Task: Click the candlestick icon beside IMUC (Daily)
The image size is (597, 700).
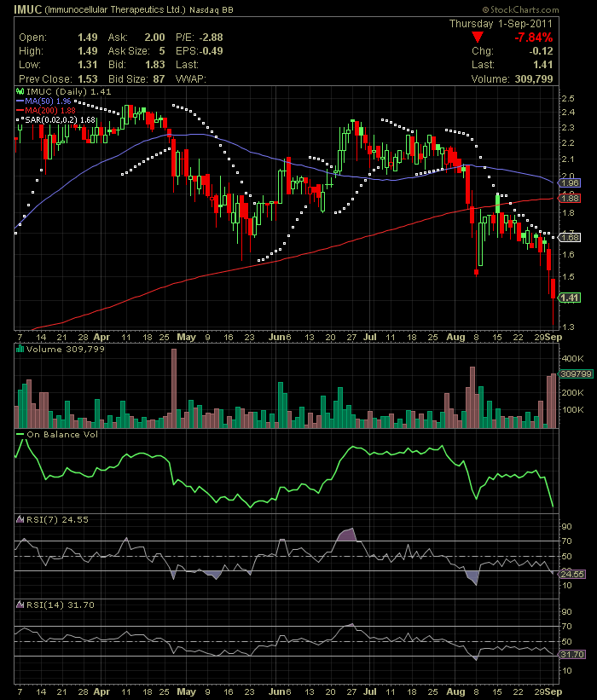Action: pos(20,91)
